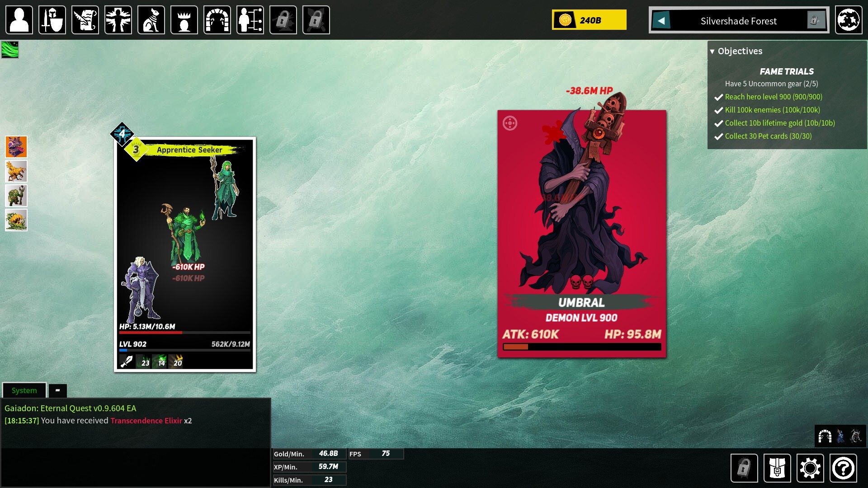Image resolution: width=868 pixels, height=488 pixels.
Task: Click the 240B gold counter
Action: pos(589,20)
